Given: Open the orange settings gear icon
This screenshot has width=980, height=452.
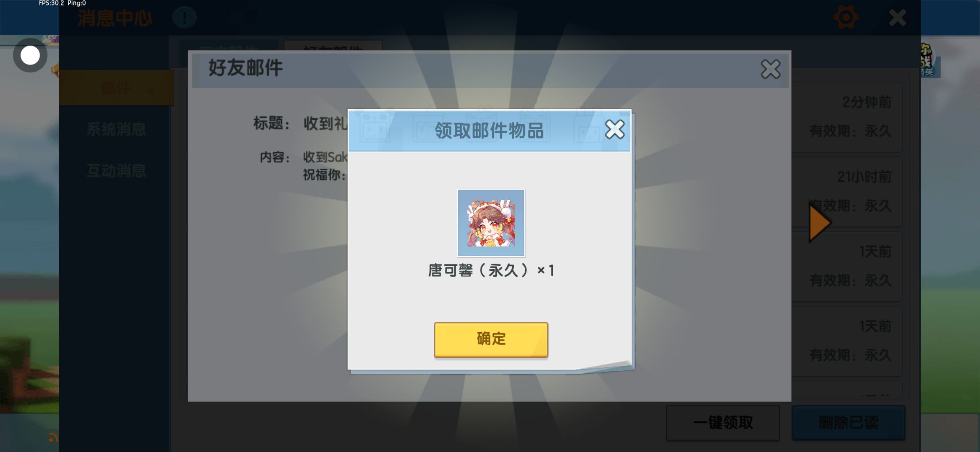Looking at the screenshot, I should (846, 18).
